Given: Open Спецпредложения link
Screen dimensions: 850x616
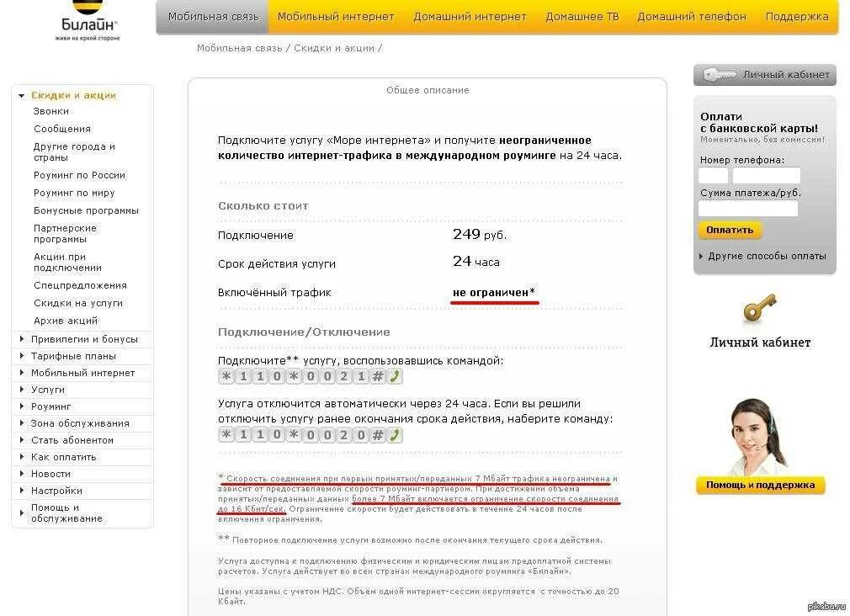Looking at the screenshot, I should pyautogui.click(x=80, y=285).
